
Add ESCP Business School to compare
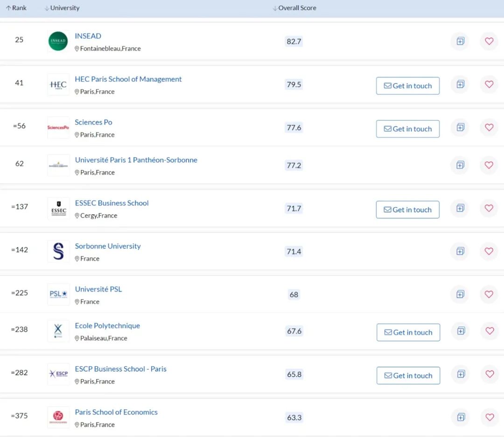461,374
